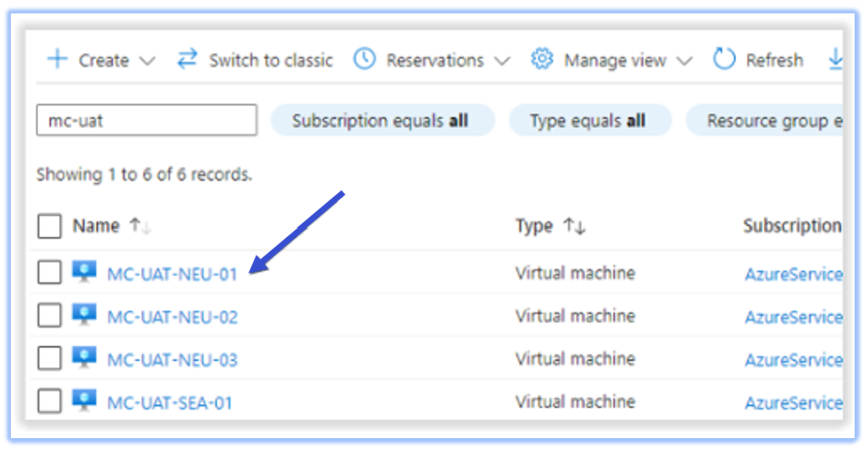This screenshot has width=868, height=454.
Task: Sort the list by Name column
Action: pos(95,226)
